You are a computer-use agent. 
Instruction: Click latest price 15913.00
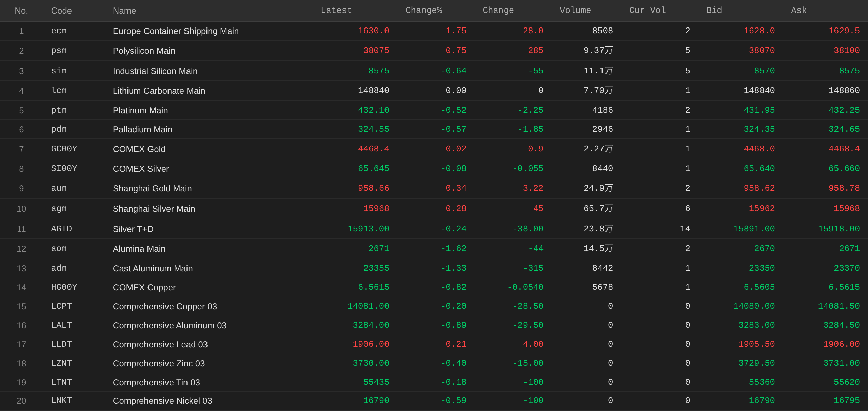[368, 229]
